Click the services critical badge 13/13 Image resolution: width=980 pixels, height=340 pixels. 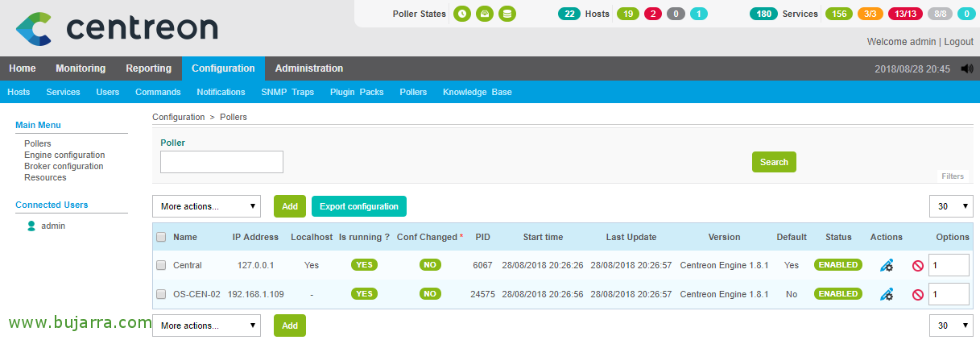(x=905, y=14)
